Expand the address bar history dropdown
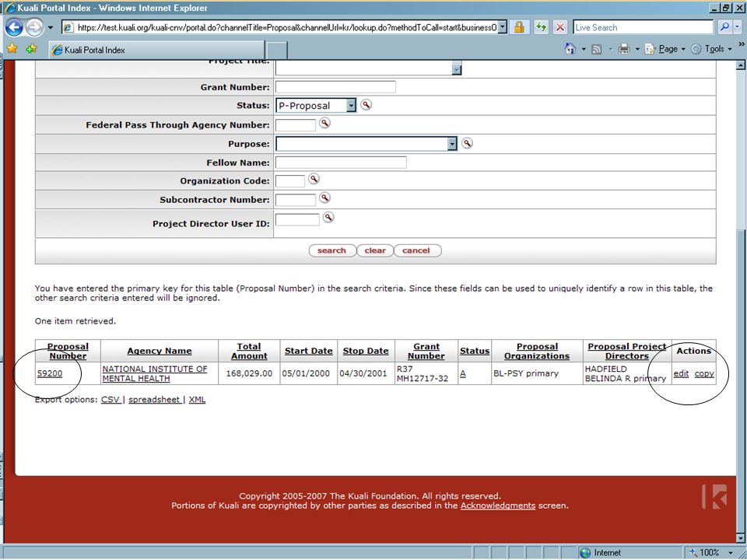Viewport: 747px width, 560px height. point(502,28)
